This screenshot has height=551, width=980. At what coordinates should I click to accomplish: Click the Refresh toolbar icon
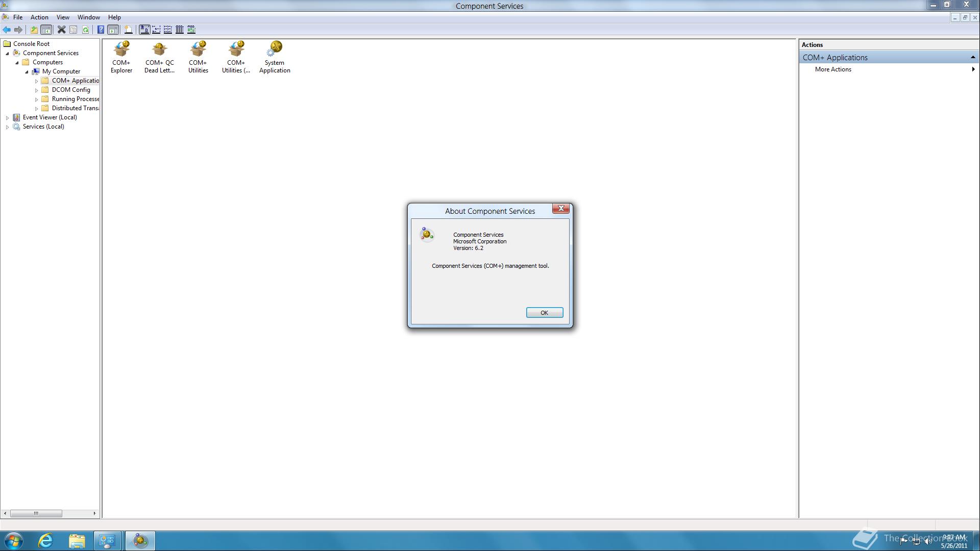tap(86, 30)
